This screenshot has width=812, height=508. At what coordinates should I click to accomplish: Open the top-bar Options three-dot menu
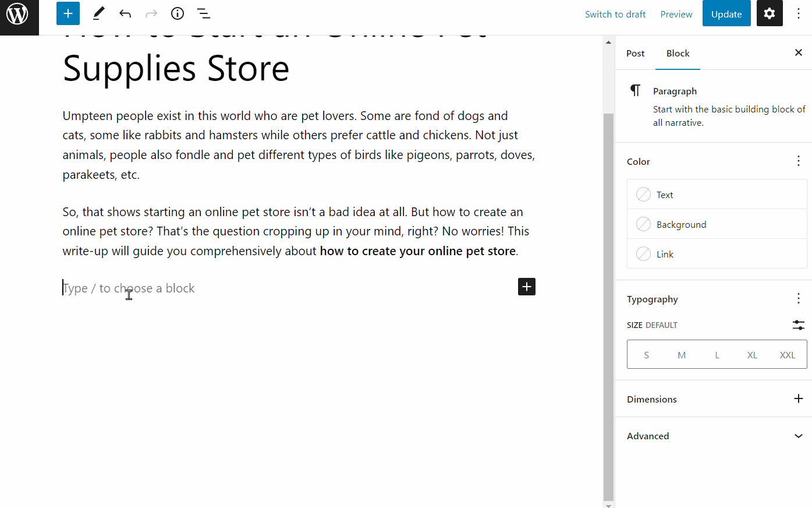click(x=799, y=13)
